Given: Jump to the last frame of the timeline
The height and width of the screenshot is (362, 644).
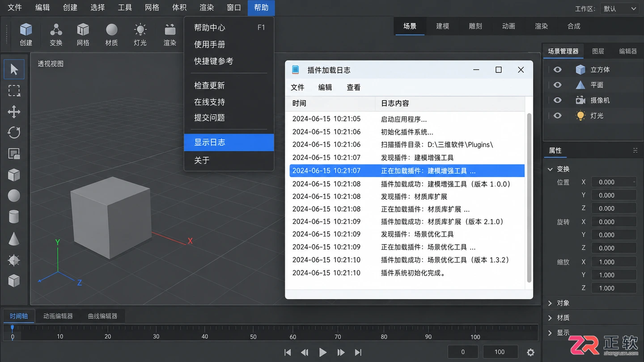Looking at the screenshot, I should pos(358,352).
